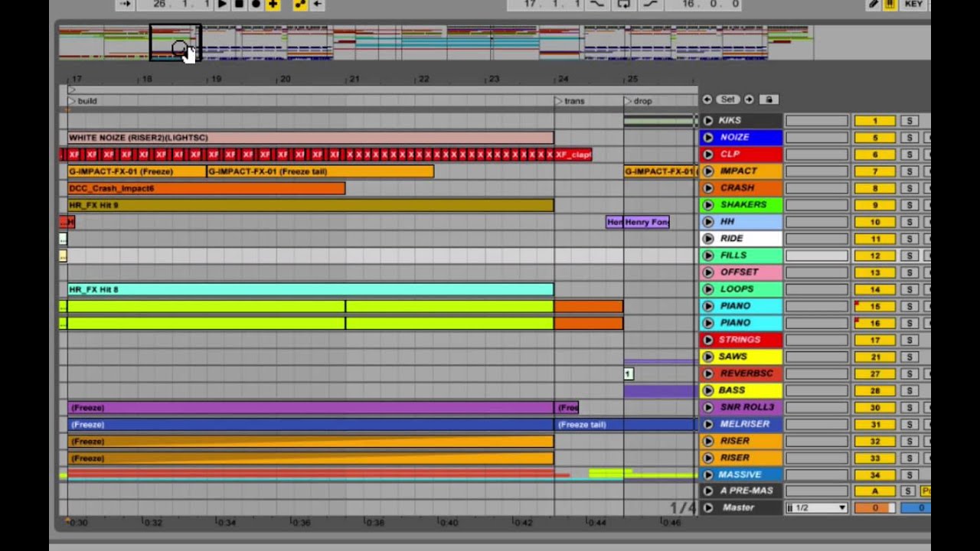Click the Set locator button
Screen dimensions: 980x551
click(727, 99)
